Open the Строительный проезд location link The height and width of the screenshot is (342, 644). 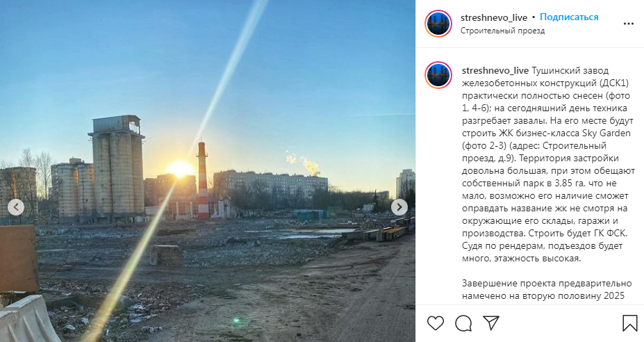(502, 31)
